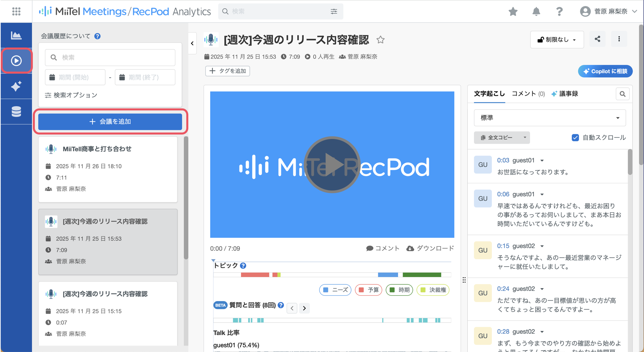Toggle the 決裁権 topic filter

(433, 290)
